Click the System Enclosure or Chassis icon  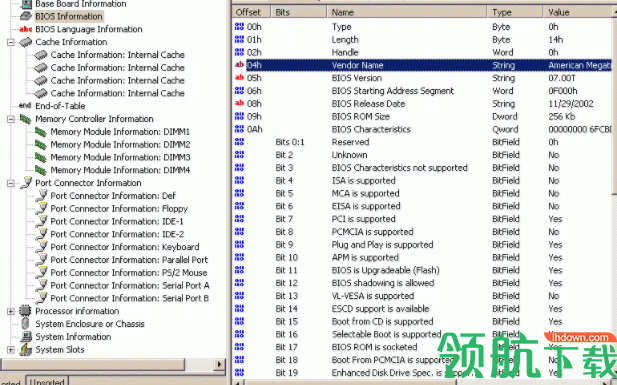[x=25, y=324]
